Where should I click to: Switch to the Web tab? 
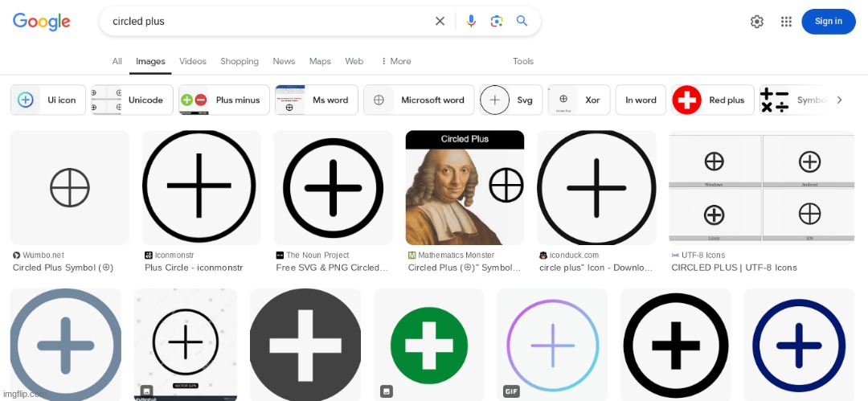pos(354,62)
